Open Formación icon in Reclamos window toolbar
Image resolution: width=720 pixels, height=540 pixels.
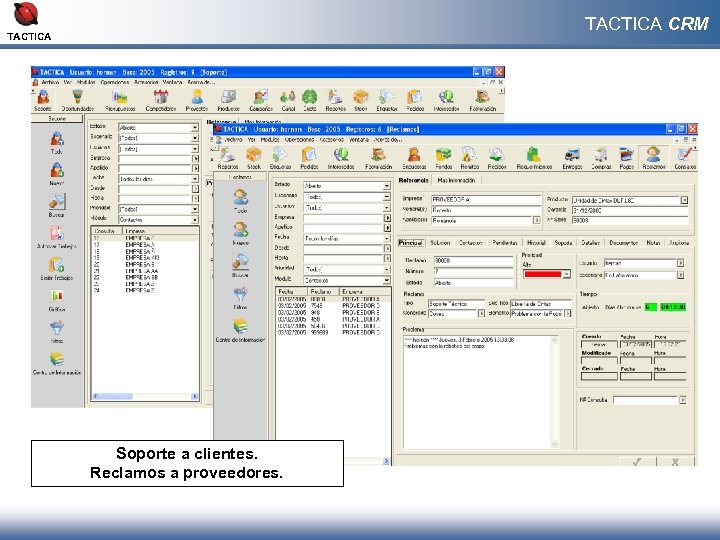(x=379, y=158)
